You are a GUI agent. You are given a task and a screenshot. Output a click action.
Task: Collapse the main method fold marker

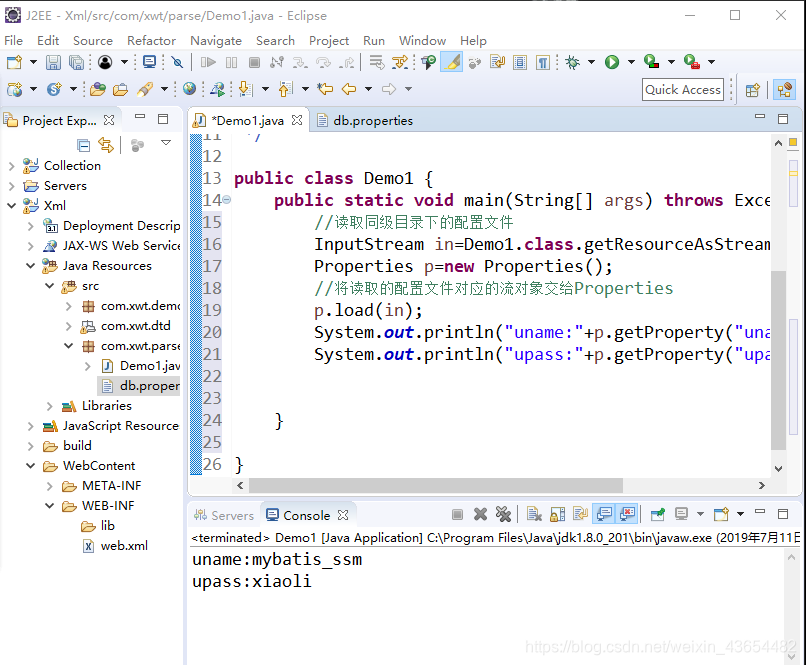click(x=227, y=199)
